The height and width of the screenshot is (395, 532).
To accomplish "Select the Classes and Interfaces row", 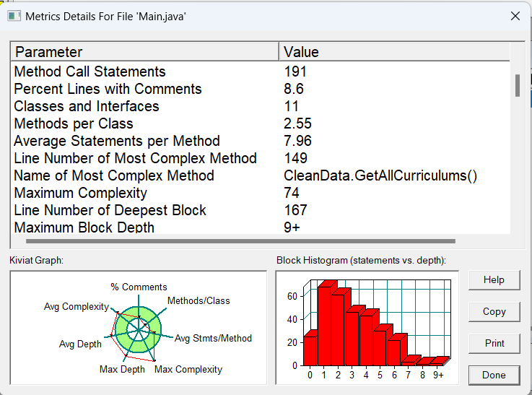I will [x=87, y=106].
